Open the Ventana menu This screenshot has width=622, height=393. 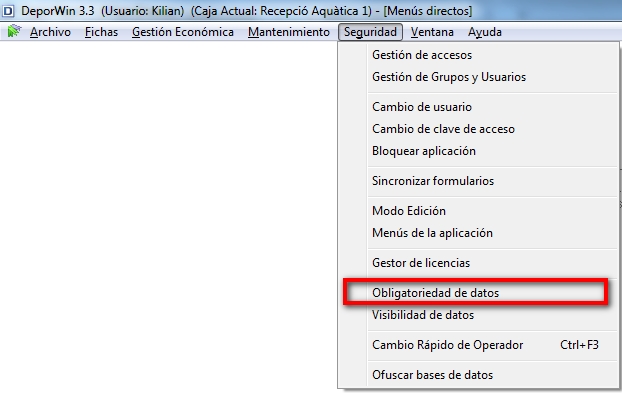pyautogui.click(x=432, y=32)
